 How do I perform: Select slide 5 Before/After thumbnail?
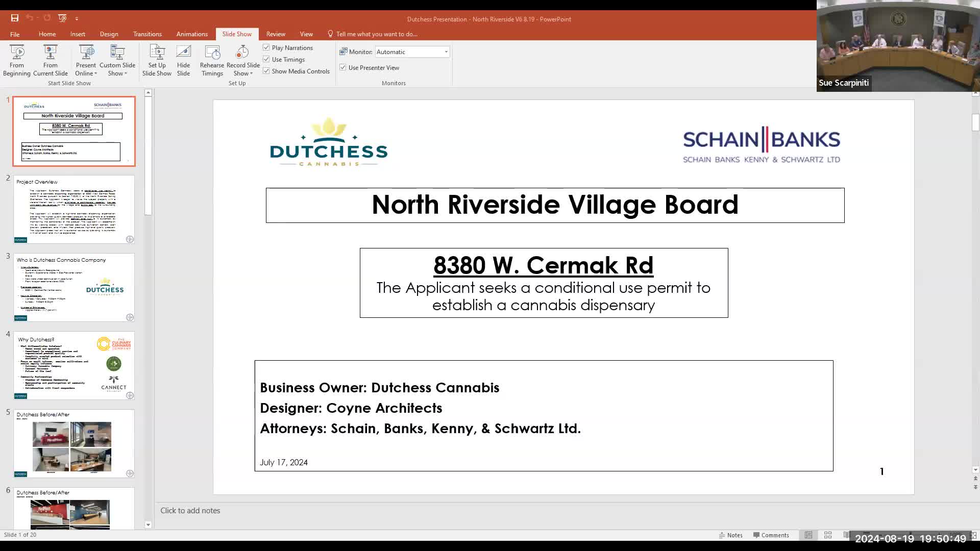74,443
